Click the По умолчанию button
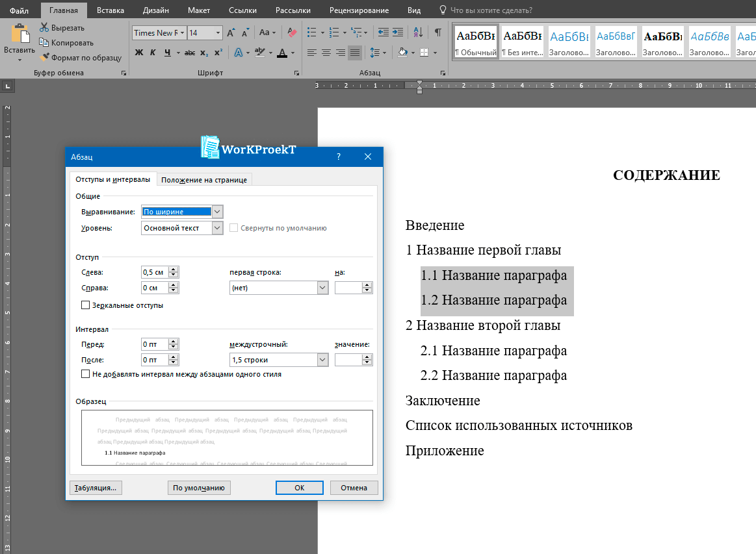 [x=199, y=487]
